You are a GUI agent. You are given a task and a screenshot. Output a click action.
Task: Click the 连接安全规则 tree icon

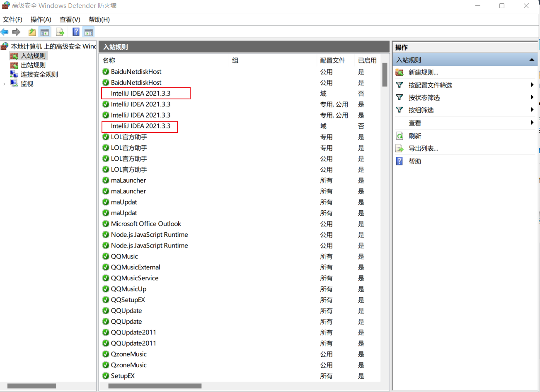pyautogui.click(x=14, y=74)
